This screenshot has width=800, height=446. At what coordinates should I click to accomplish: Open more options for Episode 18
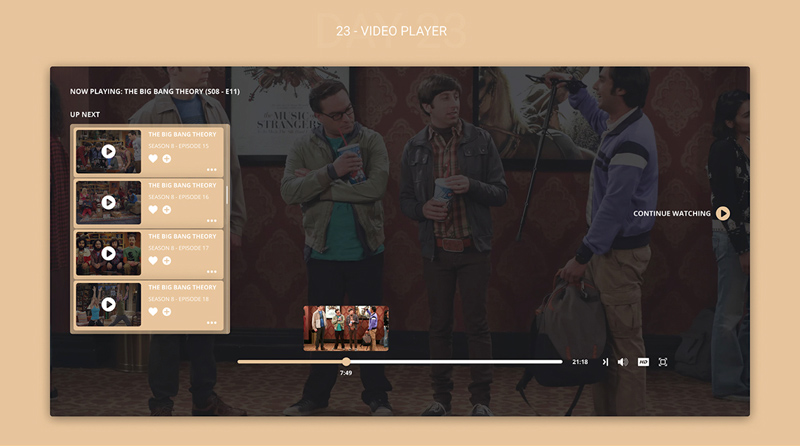click(x=212, y=323)
